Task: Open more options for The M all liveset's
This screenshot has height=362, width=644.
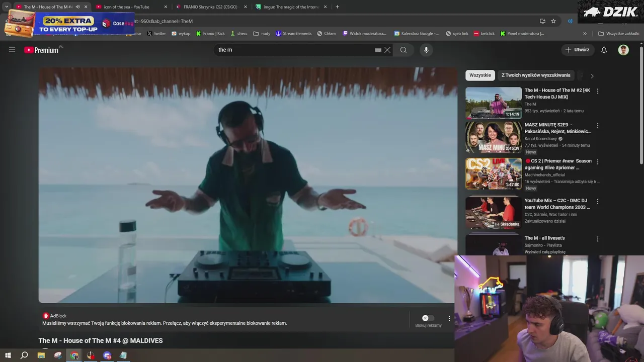Action: click(x=598, y=239)
